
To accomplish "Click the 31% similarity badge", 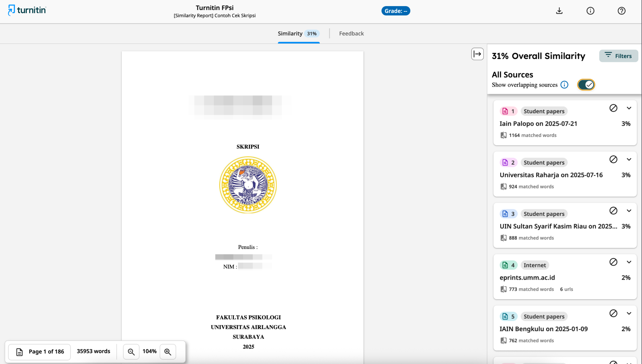I will pyautogui.click(x=312, y=33).
